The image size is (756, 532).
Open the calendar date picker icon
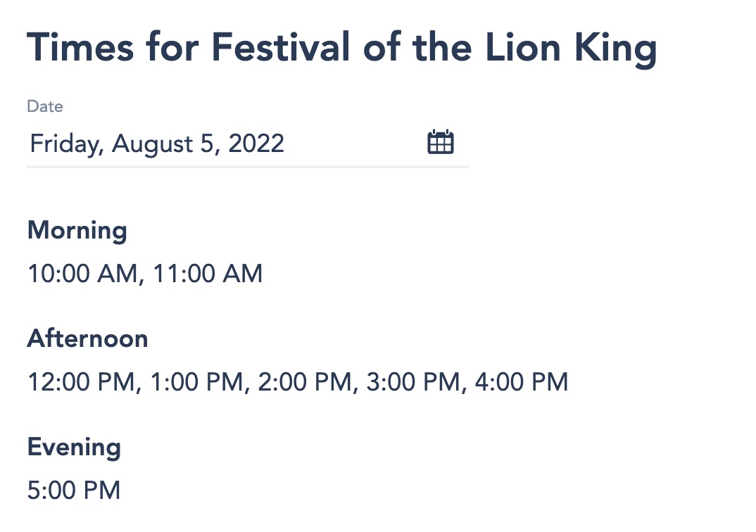pyautogui.click(x=441, y=143)
